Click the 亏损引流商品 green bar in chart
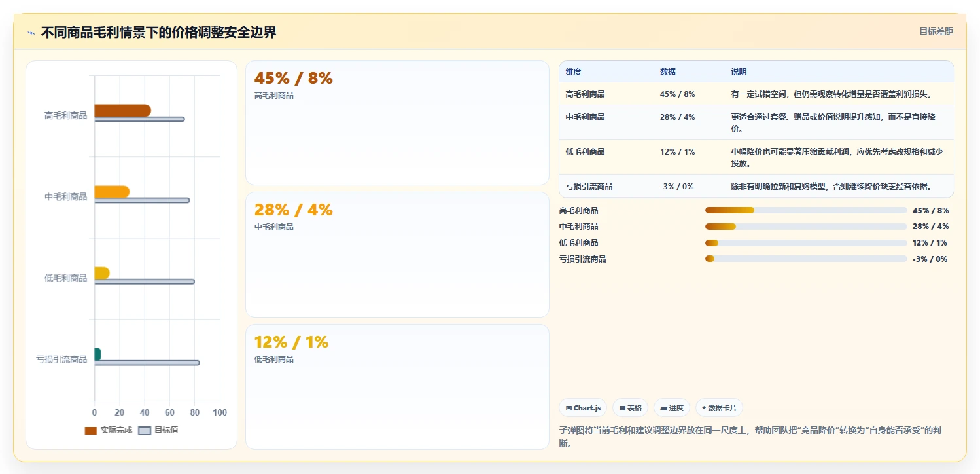Screen dimensions: 980x474 [x=97, y=354]
